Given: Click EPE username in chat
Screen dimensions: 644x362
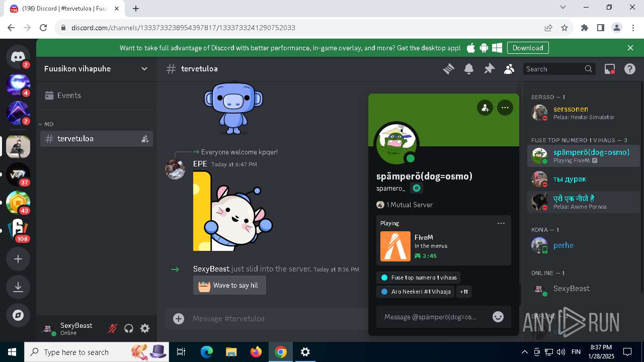Looking at the screenshot, I should [200, 164].
